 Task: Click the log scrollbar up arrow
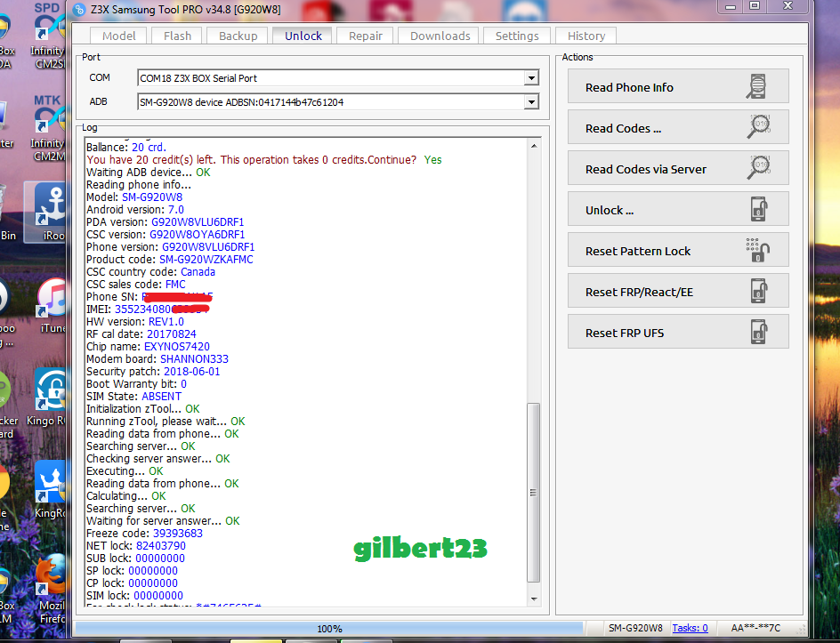coord(534,146)
